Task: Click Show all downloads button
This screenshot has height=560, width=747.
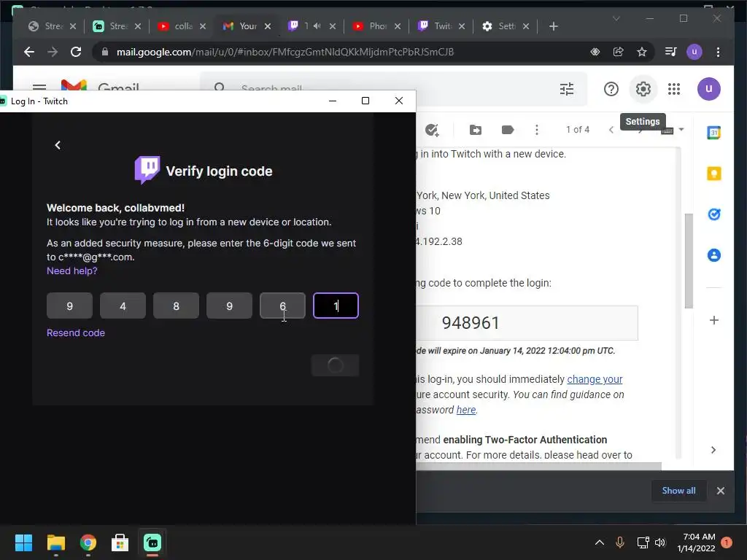Action: pos(678,491)
